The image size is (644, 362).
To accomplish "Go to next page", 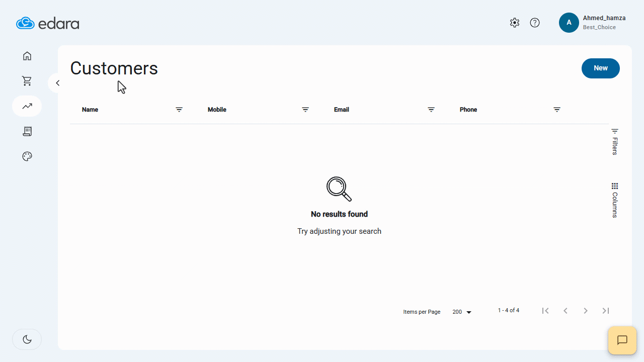I will click(x=586, y=311).
